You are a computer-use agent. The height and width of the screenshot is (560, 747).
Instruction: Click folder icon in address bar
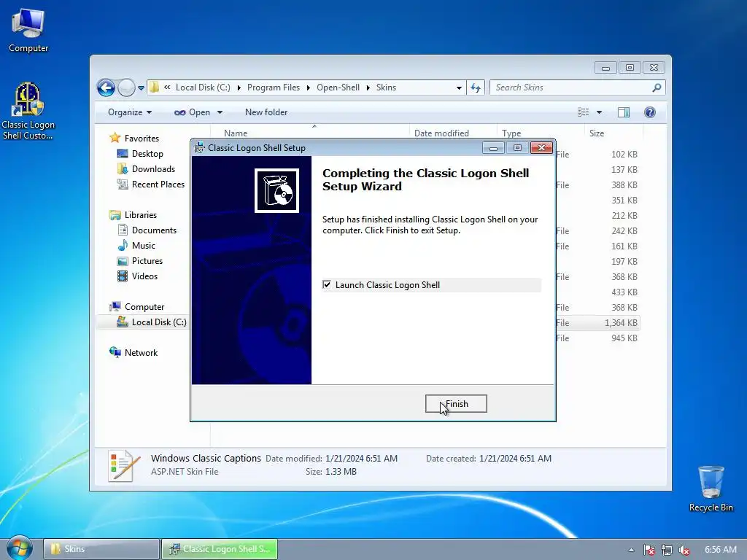tap(154, 87)
